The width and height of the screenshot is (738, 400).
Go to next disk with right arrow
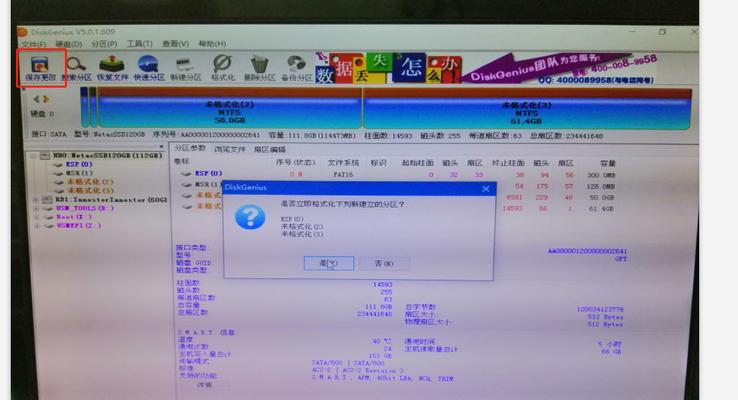46,99
